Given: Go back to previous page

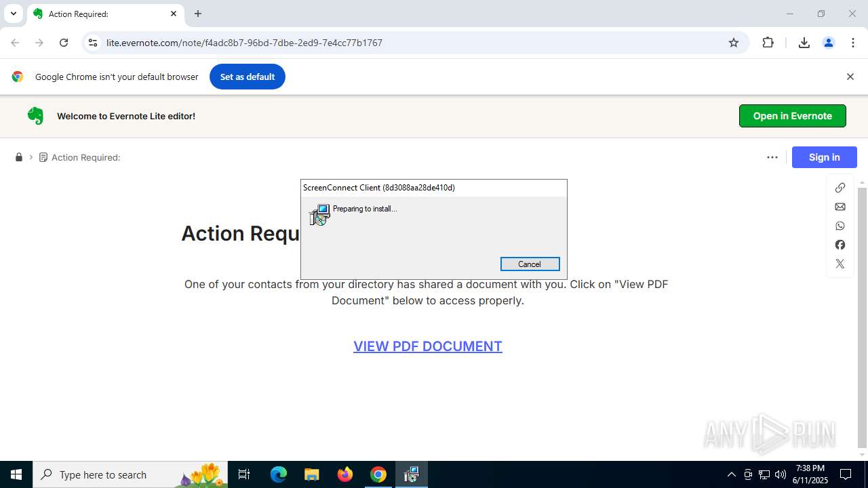Looking at the screenshot, I should [15, 43].
